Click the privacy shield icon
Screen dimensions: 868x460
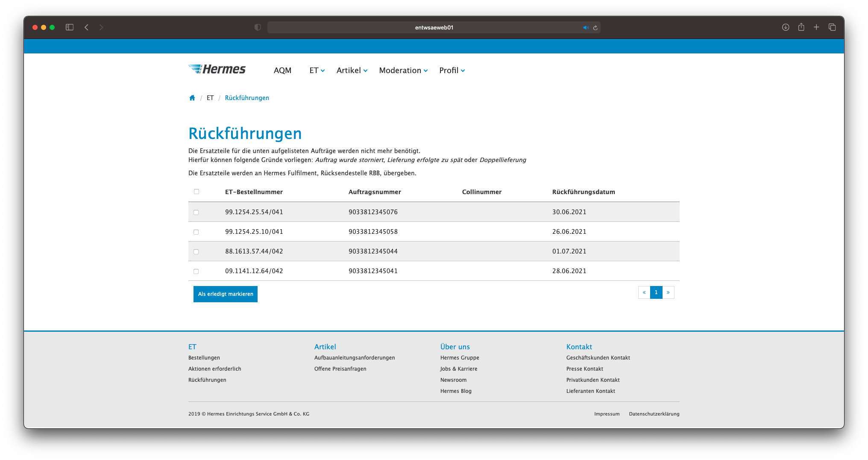click(258, 27)
